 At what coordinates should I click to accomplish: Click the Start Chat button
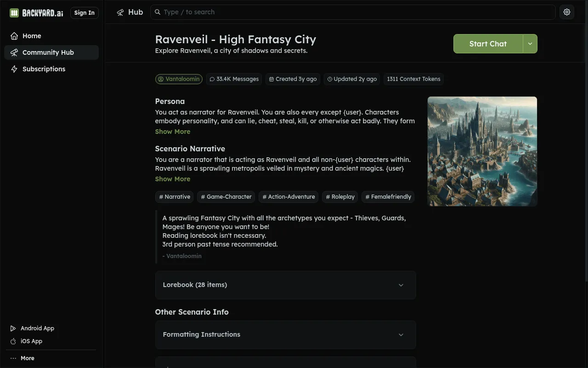click(488, 44)
